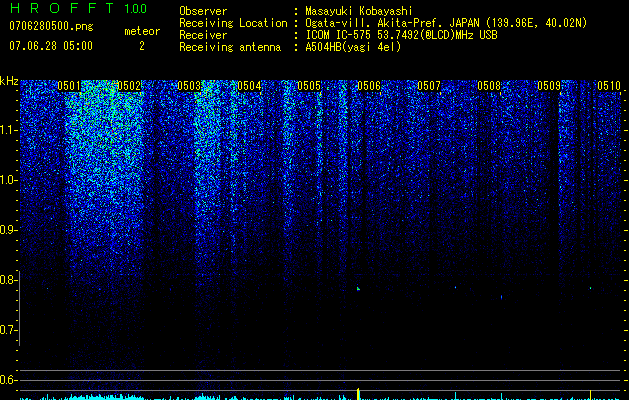Click the Receiving antenna label
629x400 pixels.
point(230,47)
